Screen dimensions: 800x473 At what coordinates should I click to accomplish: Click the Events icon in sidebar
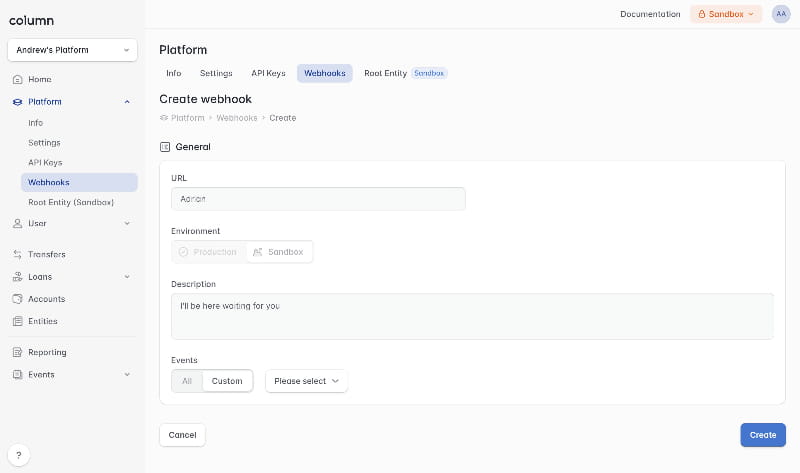click(x=17, y=375)
